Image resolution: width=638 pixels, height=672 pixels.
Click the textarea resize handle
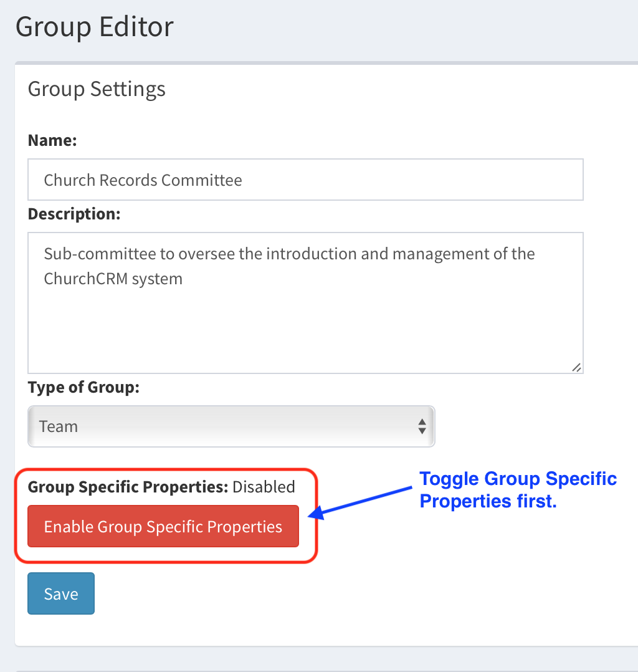[576, 368]
